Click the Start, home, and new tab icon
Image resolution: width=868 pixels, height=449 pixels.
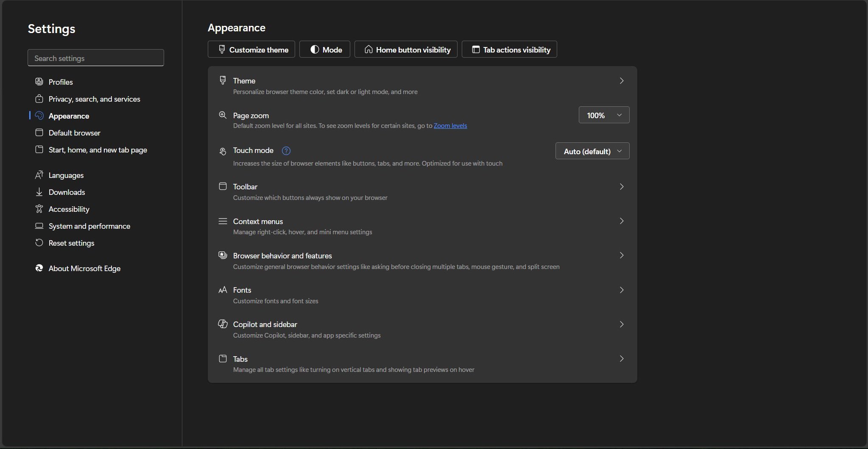click(x=39, y=150)
